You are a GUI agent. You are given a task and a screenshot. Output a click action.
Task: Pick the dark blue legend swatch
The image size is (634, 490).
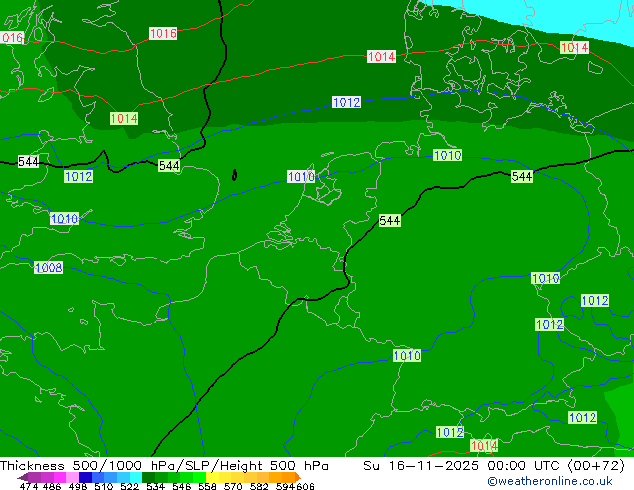coord(85,477)
